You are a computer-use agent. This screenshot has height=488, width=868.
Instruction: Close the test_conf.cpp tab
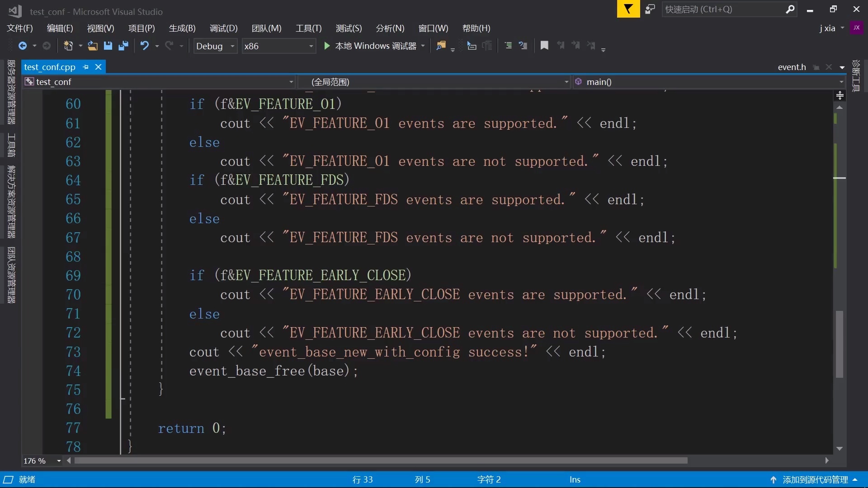click(98, 67)
